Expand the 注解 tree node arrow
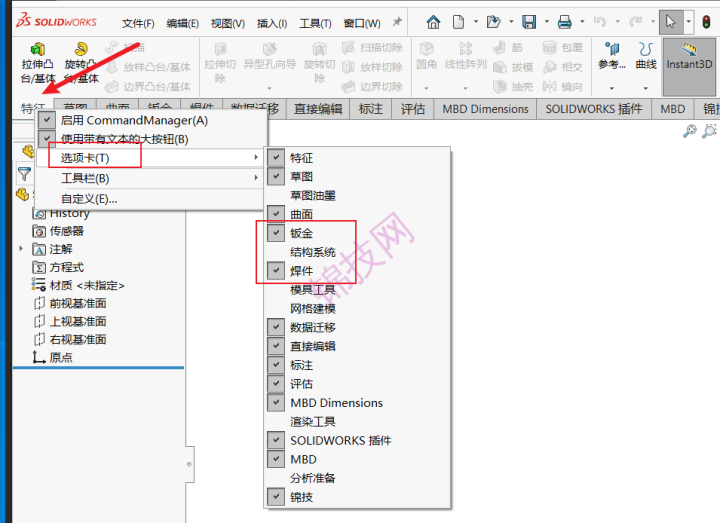720x523 pixels. coord(21,249)
